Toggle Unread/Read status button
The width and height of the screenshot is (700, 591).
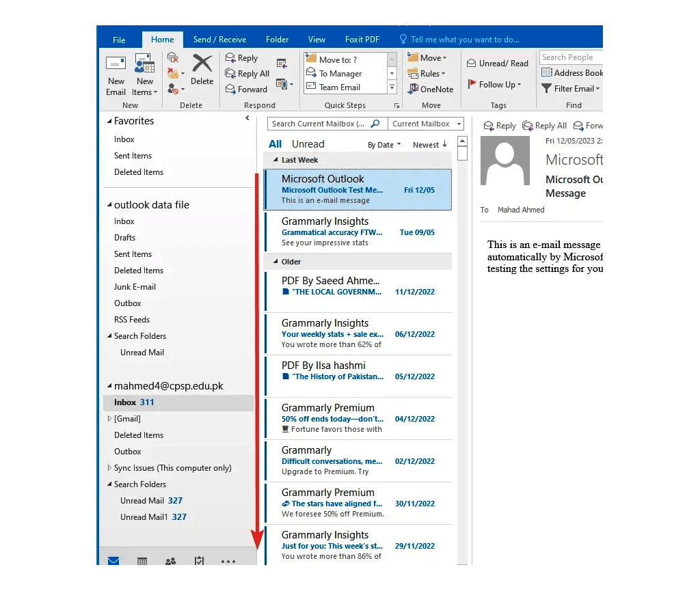pos(498,64)
